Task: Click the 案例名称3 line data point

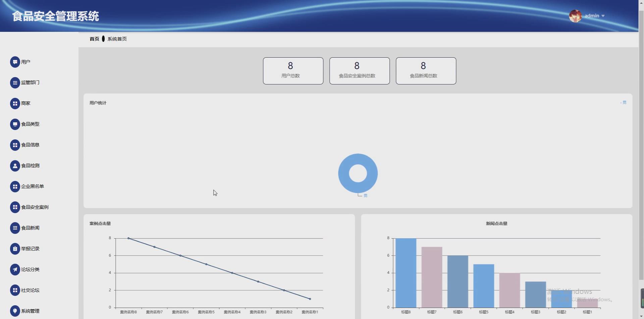Action: point(258,281)
